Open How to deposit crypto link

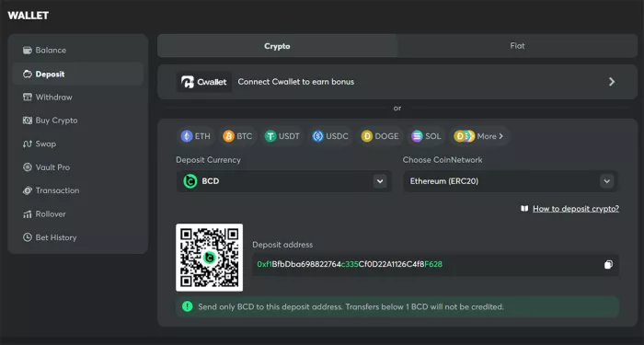point(576,209)
